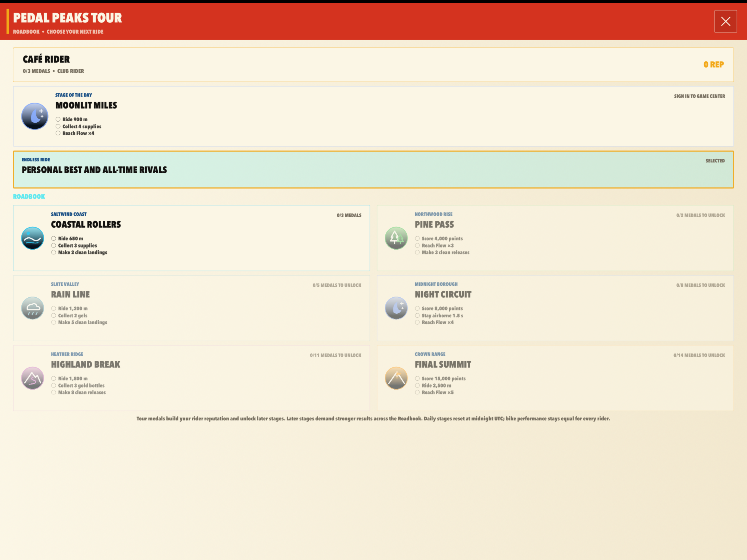Click the cyan 'ROADBOOK' section heading
Viewport: 747px width, 560px height.
coord(29,196)
